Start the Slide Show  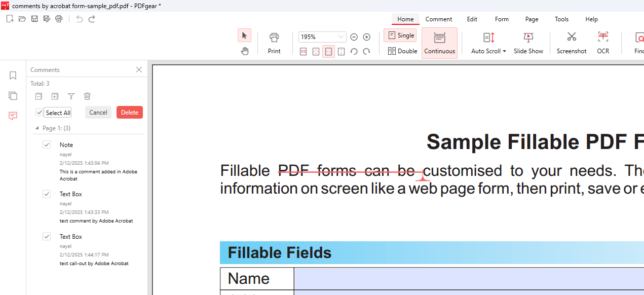(528, 43)
